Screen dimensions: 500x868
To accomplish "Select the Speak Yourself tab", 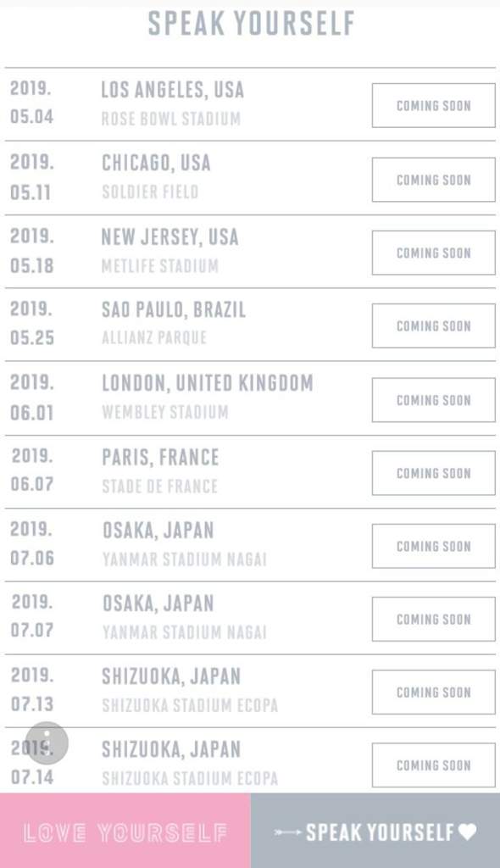I will [x=375, y=831].
